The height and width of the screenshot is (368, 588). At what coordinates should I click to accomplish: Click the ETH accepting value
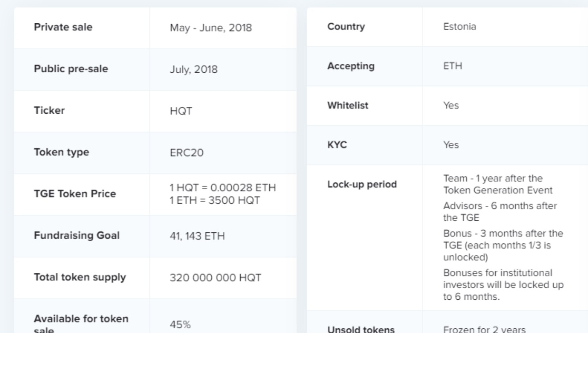click(x=453, y=66)
